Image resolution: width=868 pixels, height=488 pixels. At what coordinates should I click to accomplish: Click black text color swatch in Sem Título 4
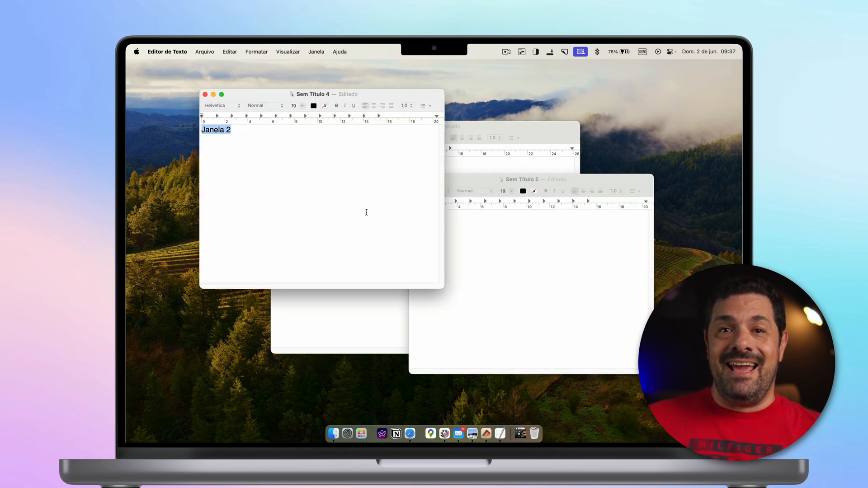[313, 106]
